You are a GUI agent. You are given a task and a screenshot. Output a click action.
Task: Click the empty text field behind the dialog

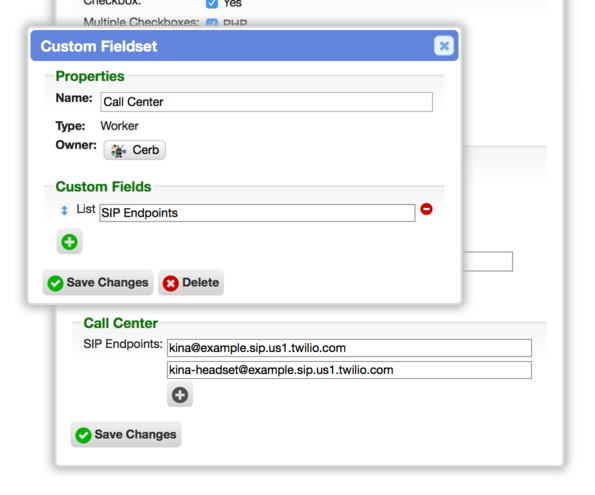click(x=488, y=261)
